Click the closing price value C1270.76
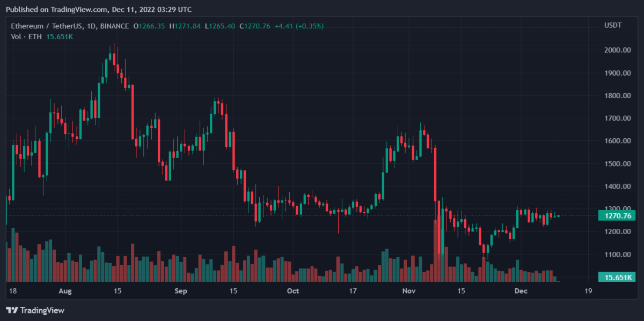 click(257, 26)
